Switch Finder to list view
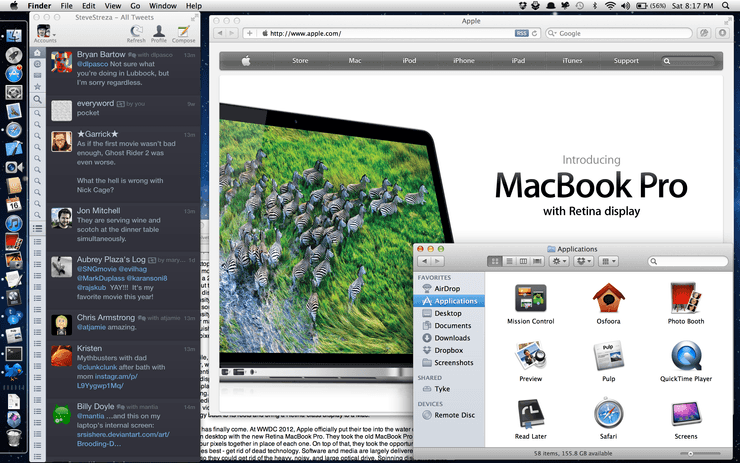The image size is (740, 463). 509,261
